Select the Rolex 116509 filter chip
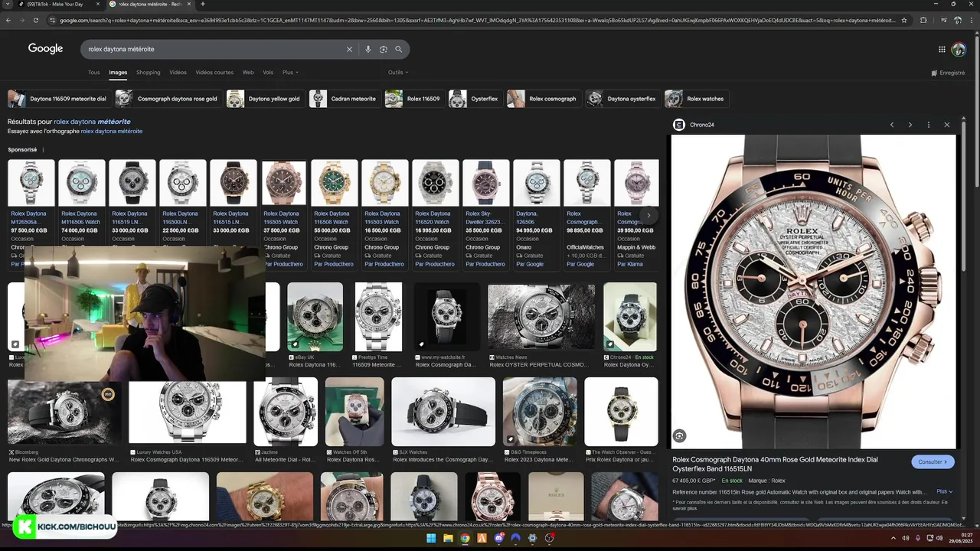980x551 pixels. point(413,99)
